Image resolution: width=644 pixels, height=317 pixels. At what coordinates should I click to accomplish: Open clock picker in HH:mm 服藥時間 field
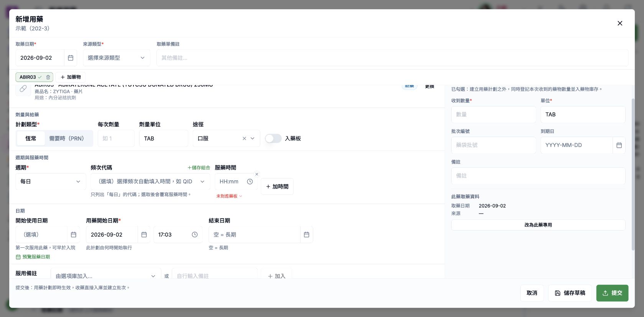(250, 181)
